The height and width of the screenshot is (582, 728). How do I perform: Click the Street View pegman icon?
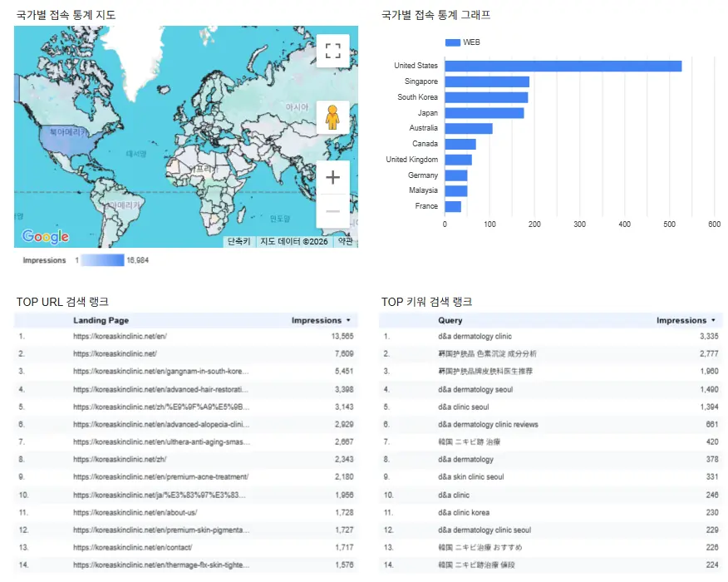click(x=332, y=118)
